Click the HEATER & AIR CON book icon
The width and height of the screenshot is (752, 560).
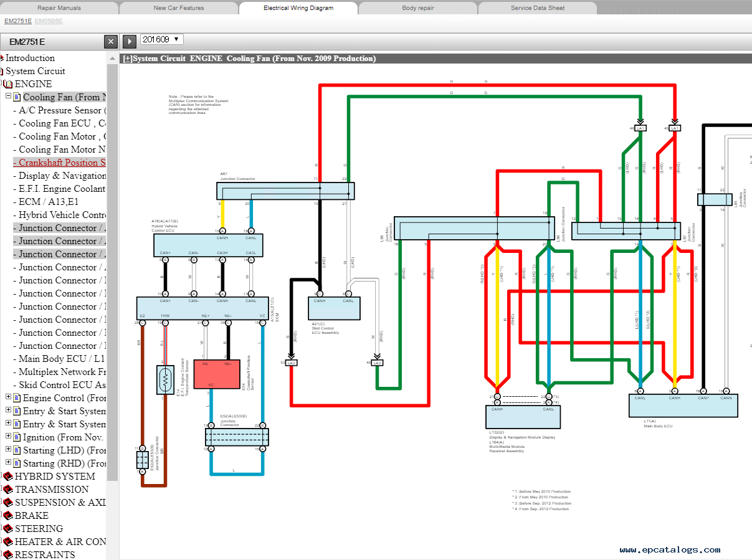(x=8, y=542)
